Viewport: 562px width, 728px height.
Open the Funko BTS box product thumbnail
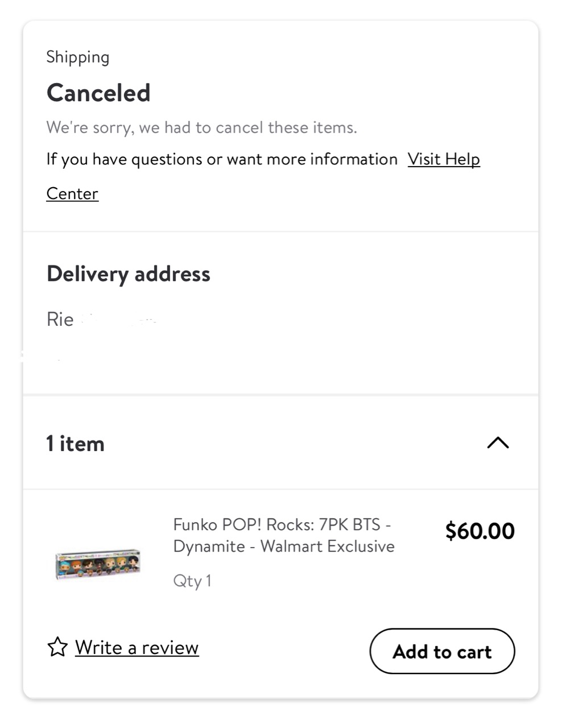point(98,564)
